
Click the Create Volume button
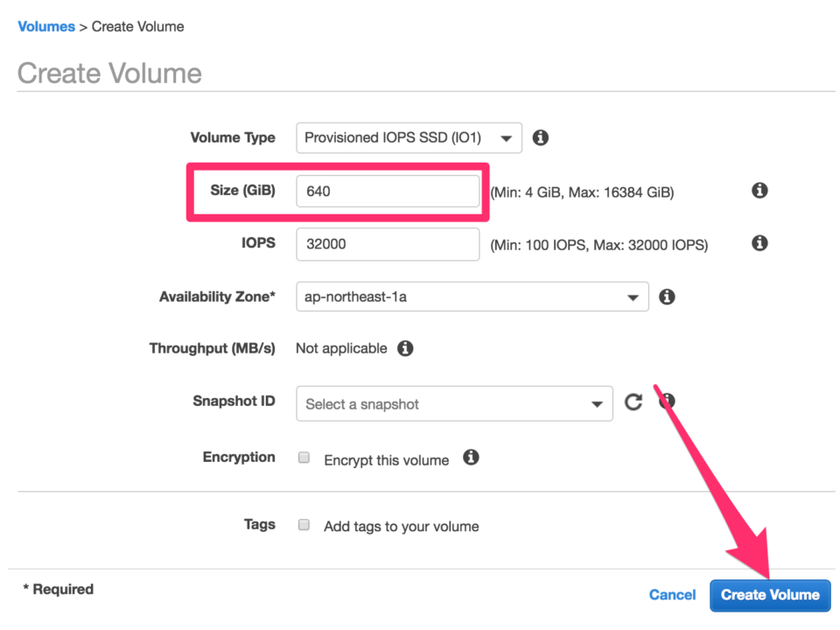coord(770,595)
